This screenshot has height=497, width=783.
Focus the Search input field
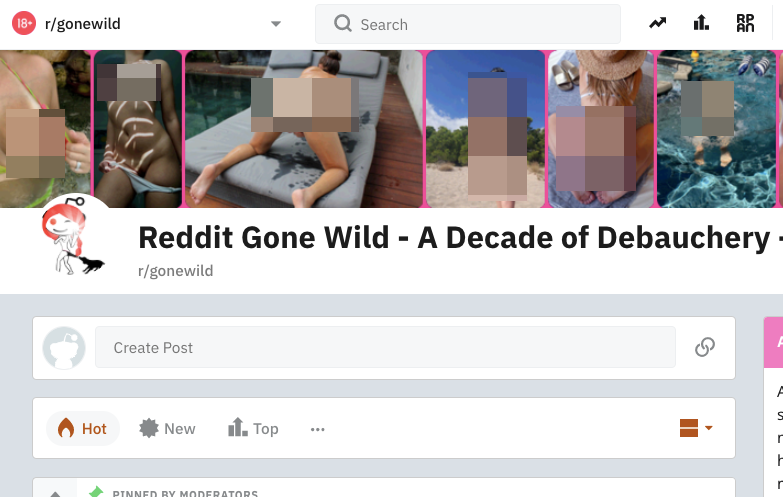467,24
